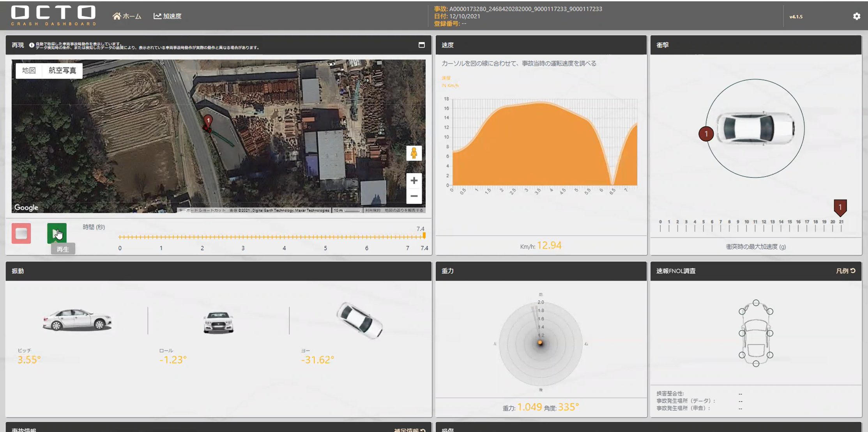Switch map to 地図 view

point(29,71)
